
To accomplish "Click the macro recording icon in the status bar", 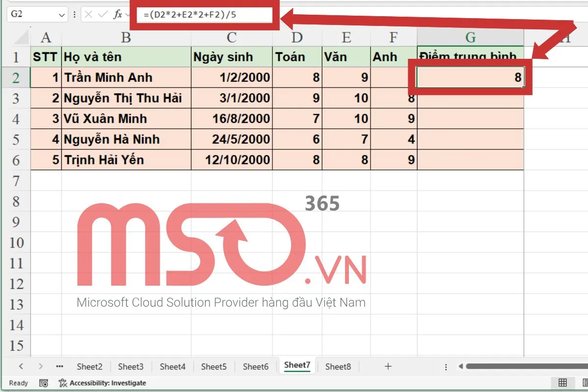I will tap(43, 383).
